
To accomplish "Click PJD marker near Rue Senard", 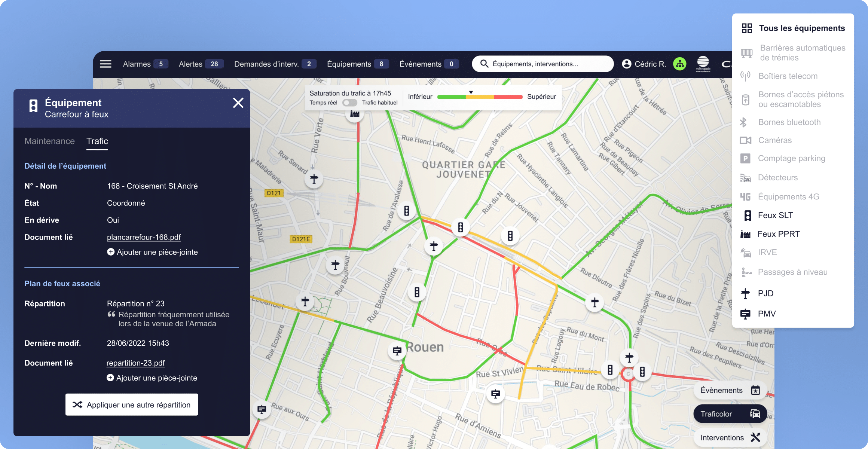I will point(314,179).
